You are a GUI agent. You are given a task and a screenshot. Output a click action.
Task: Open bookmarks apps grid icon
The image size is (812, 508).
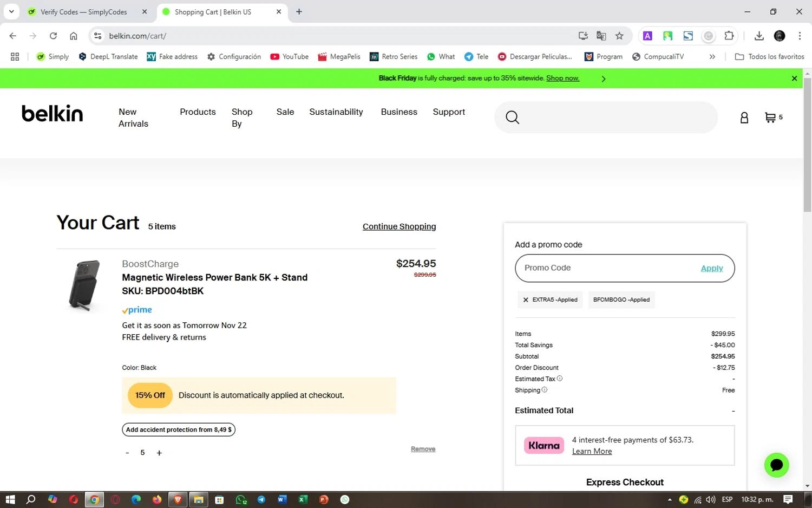tap(15, 56)
